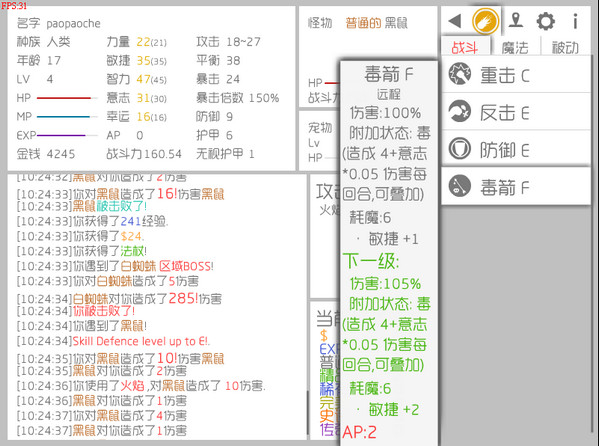This screenshot has width=599, height=446.
Task: Click the red AP:2 text in tooltip
Action: point(360,432)
